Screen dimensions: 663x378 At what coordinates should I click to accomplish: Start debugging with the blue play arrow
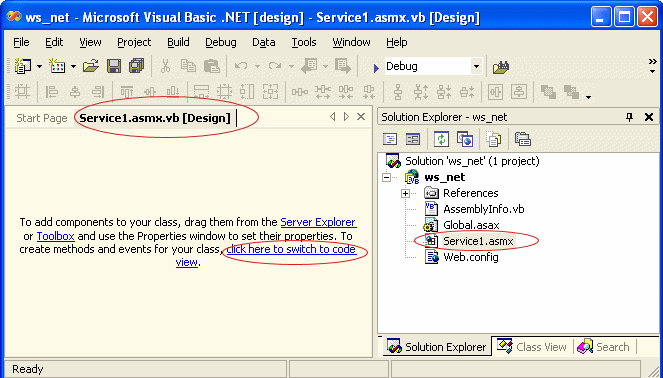pos(376,68)
